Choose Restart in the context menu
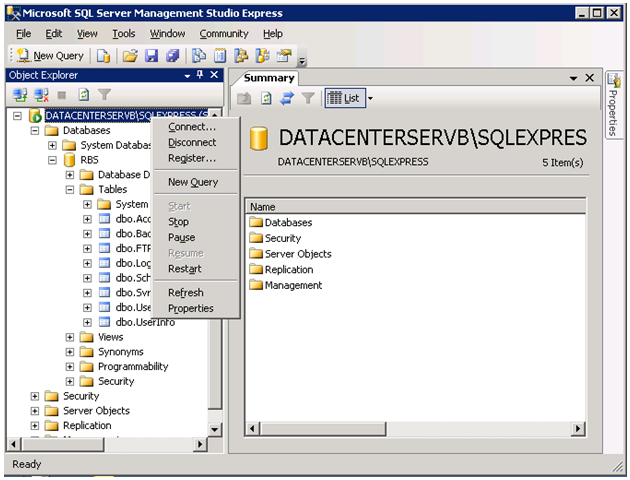This screenshot has height=480, width=630. point(184,268)
